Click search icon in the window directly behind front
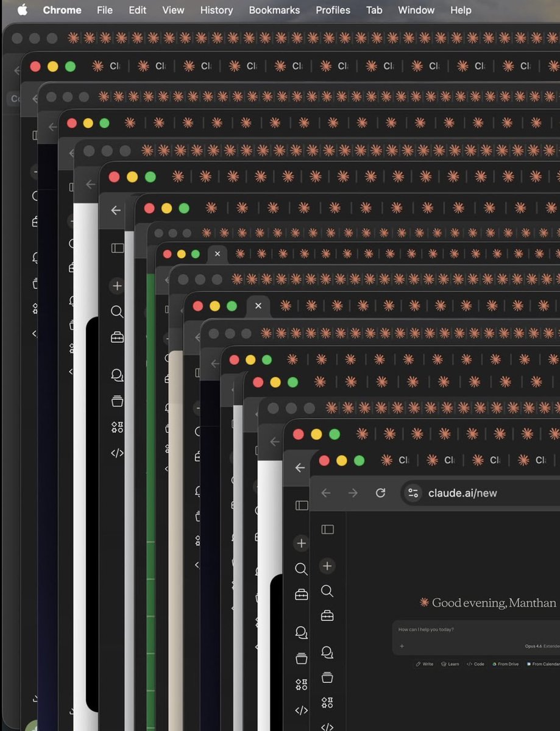560x731 pixels. coord(301,569)
